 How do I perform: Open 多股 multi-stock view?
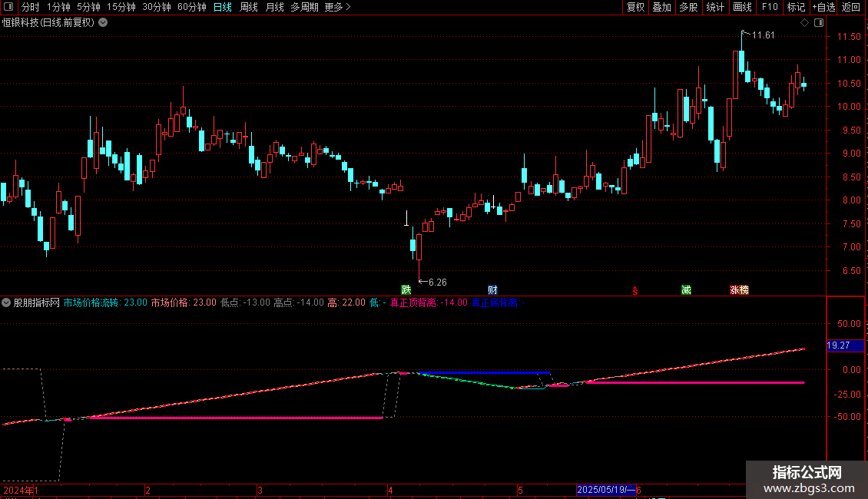(688, 7)
